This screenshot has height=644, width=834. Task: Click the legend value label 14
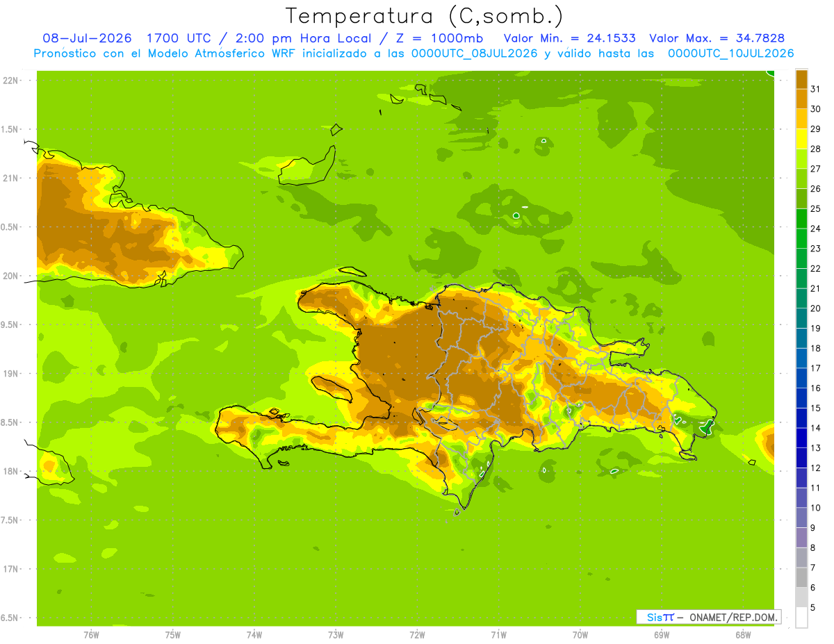click(816, 428)
